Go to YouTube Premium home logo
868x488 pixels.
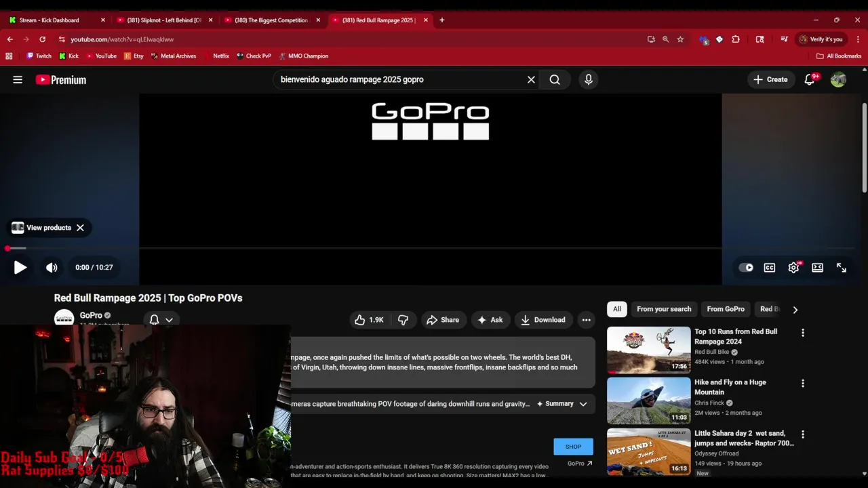(61, 80)
